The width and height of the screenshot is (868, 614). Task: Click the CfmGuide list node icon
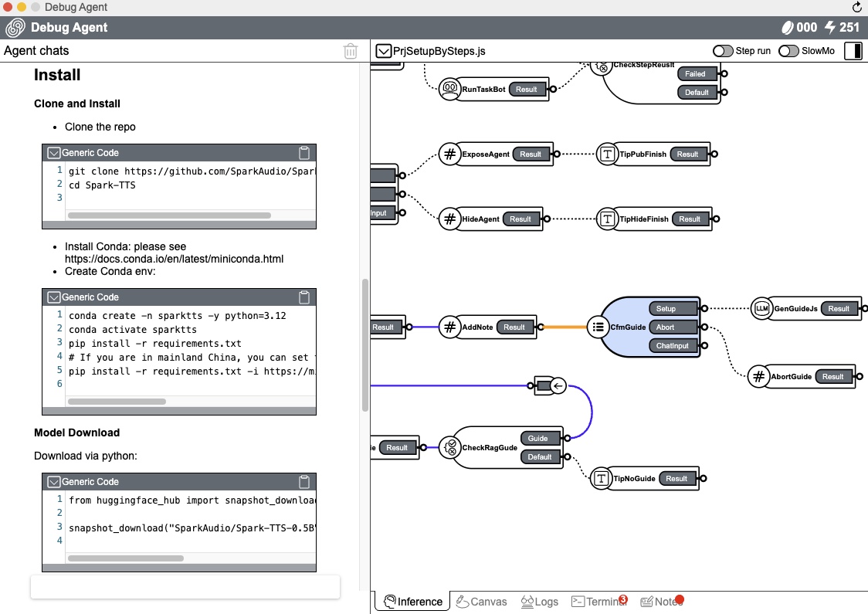tap(597, 327)
